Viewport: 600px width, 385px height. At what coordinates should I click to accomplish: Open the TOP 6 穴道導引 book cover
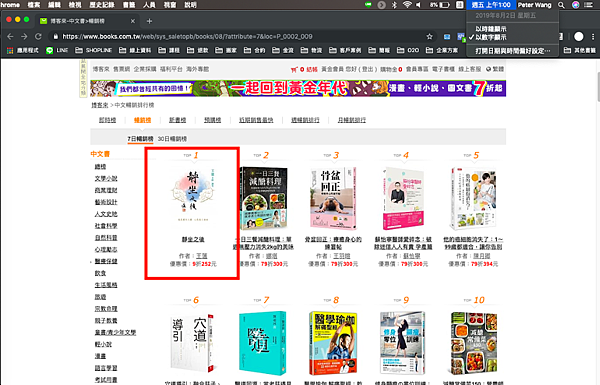(x=192, y=343)
